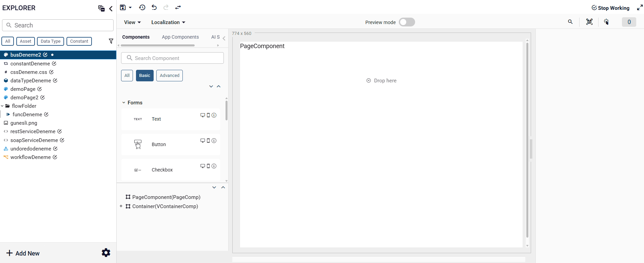Enable the Data Type explorer filter
The height and width of the screenshot is (263, 644).
[x=51, y=41]
